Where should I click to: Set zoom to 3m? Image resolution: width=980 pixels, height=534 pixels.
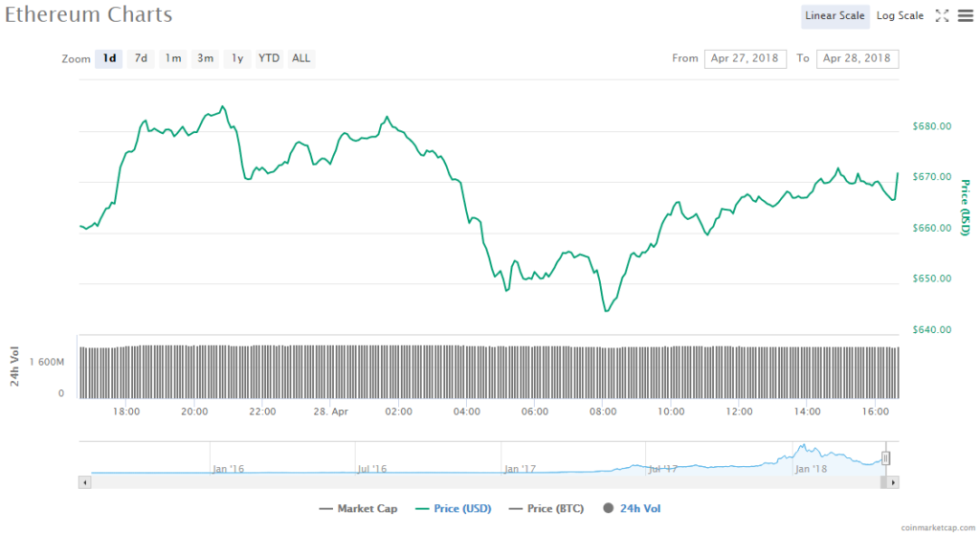(205, 58)
